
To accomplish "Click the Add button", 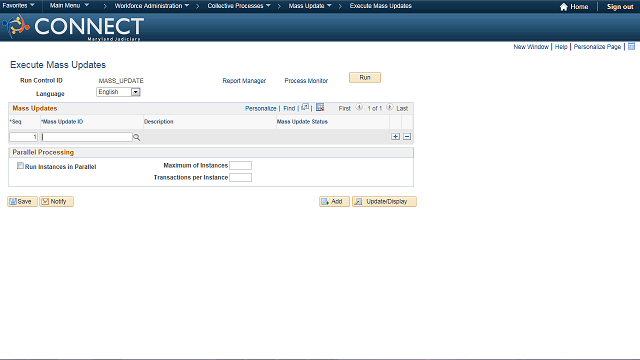I will point(334,202).
